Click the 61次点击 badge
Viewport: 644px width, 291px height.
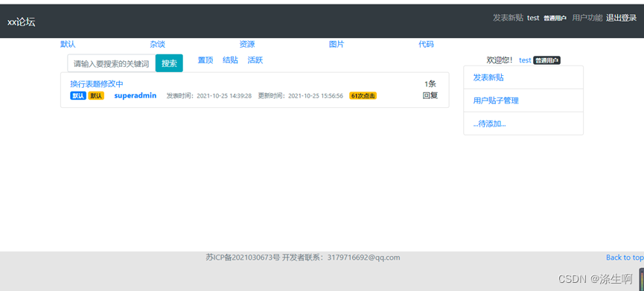tap(363, 95)
